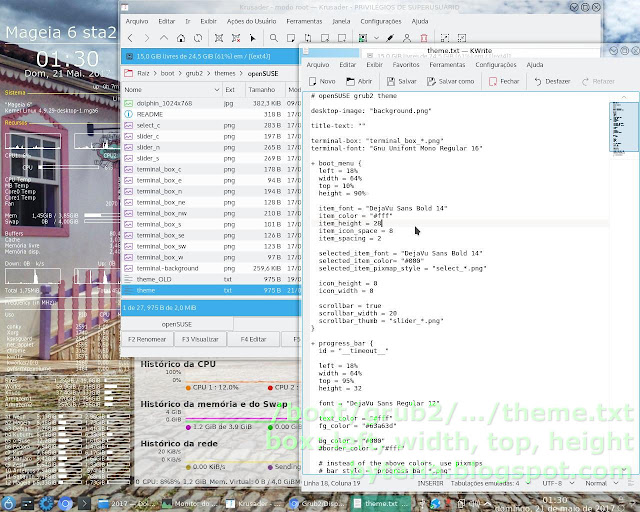Click boot in Krusader breadcrumb path

pyautogui.click(x=167, y=73)
